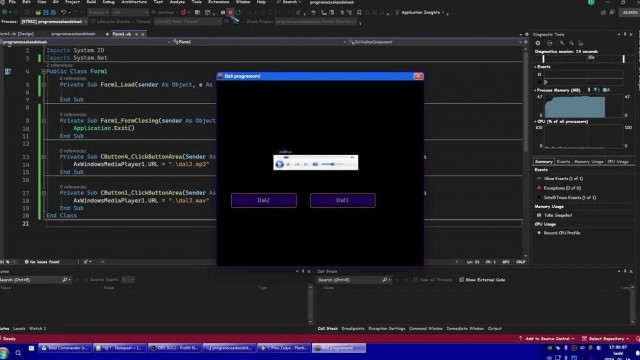Click the Take Snapshot camera icon
The width and height of the screenshot is (640, 360).
(x=539, y=215)
